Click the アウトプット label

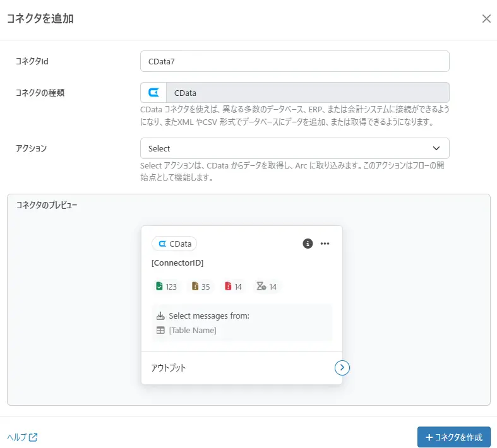169,368
